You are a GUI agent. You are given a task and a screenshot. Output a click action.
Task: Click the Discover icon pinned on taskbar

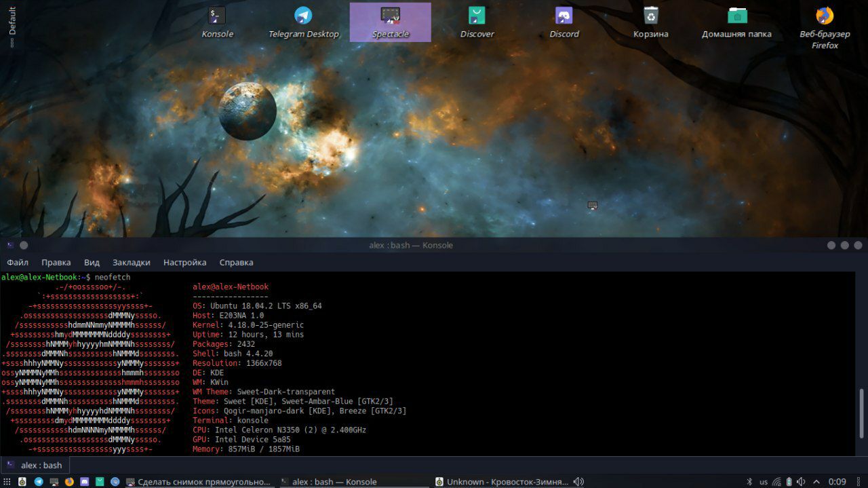(x=100, y=482)
